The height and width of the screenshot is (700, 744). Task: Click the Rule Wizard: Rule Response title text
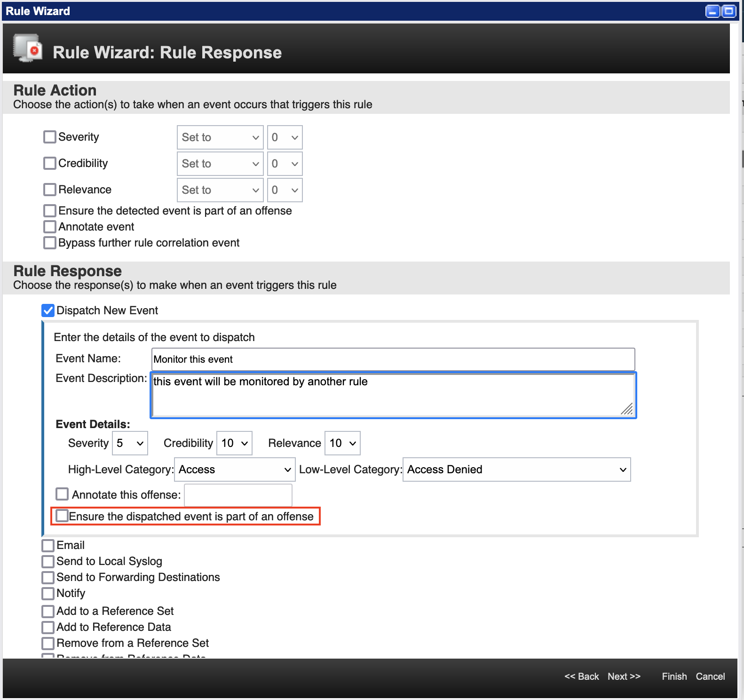[167, 53]
